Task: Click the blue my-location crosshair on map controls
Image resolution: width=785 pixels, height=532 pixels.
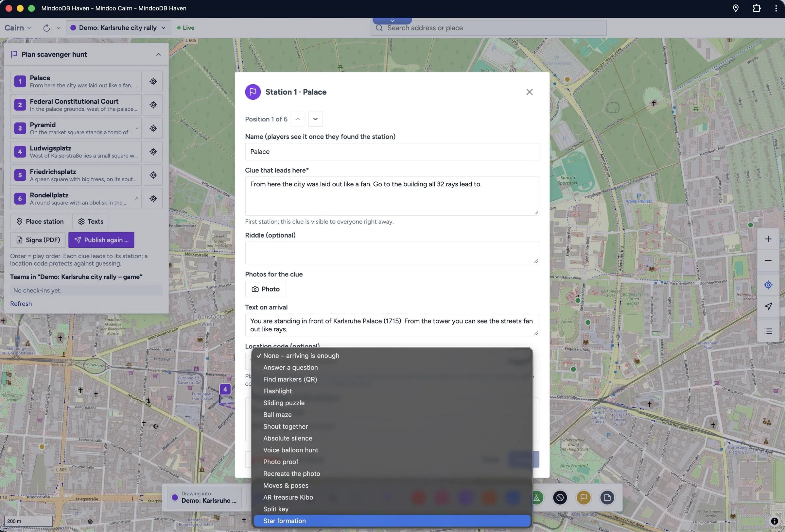Action: point(768,285)
